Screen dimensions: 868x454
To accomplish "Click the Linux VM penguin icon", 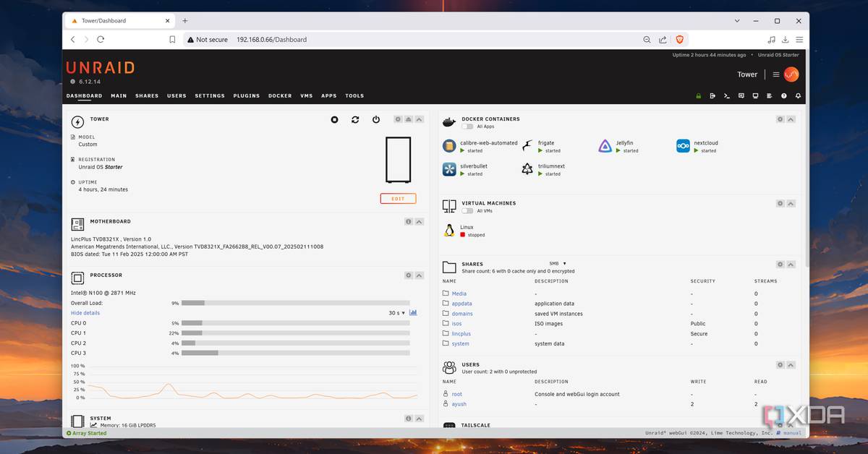I will pyautogui.click(x=449, y=231).
